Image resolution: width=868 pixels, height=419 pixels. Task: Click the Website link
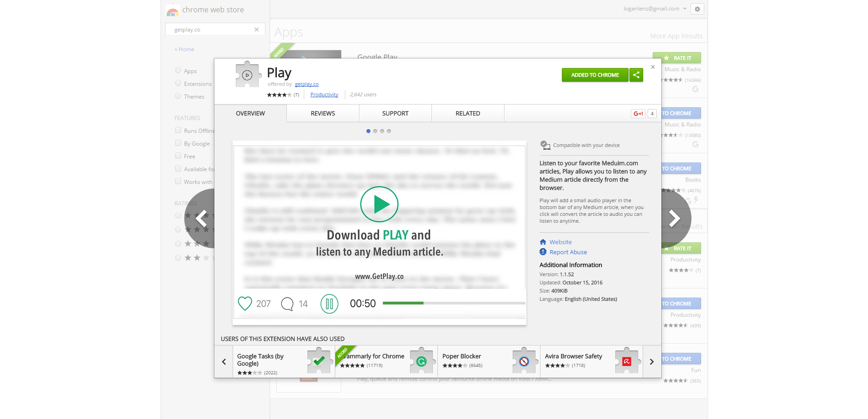coord(561,242)
